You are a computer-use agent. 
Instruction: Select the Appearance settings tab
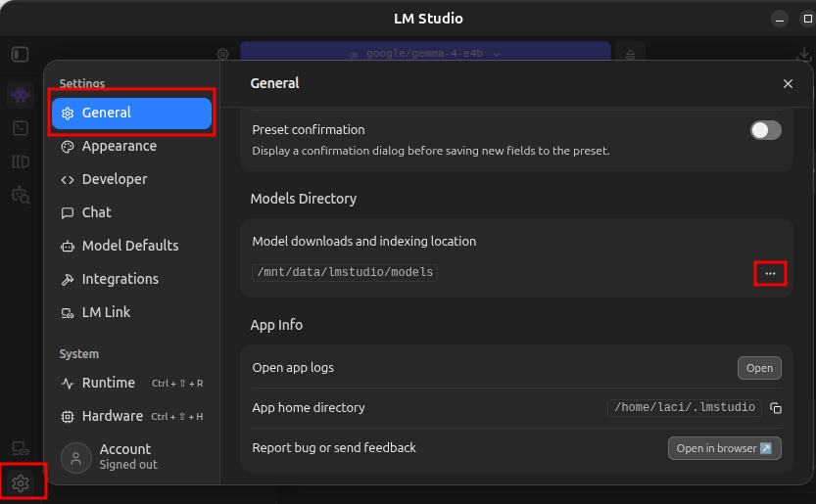coord(119,146)
